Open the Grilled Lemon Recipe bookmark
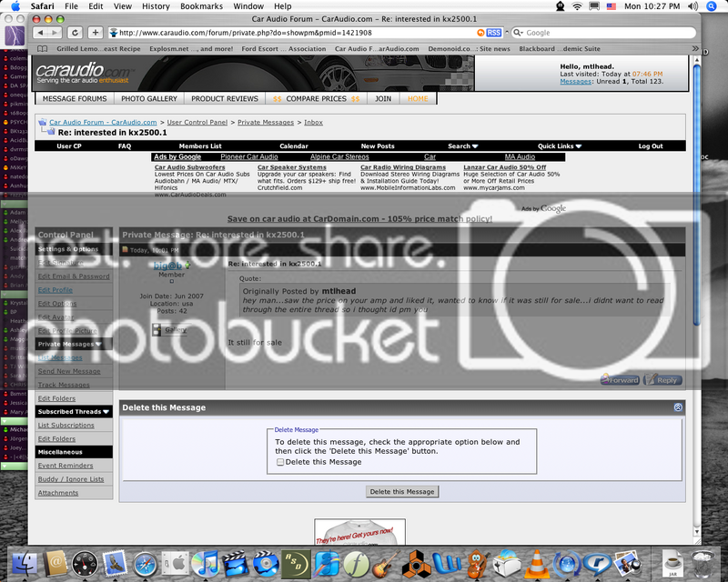Image resolution: width=728 pixels, height=582 pixels. [98, 49]
